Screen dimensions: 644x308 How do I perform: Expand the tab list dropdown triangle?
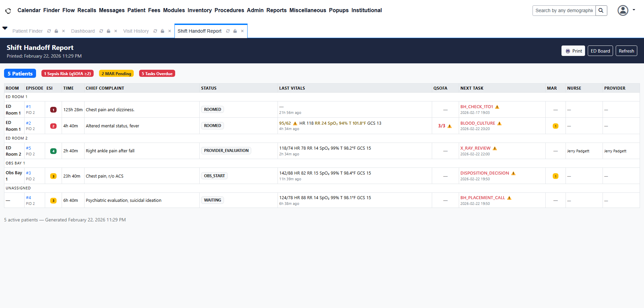coord(5,28)
